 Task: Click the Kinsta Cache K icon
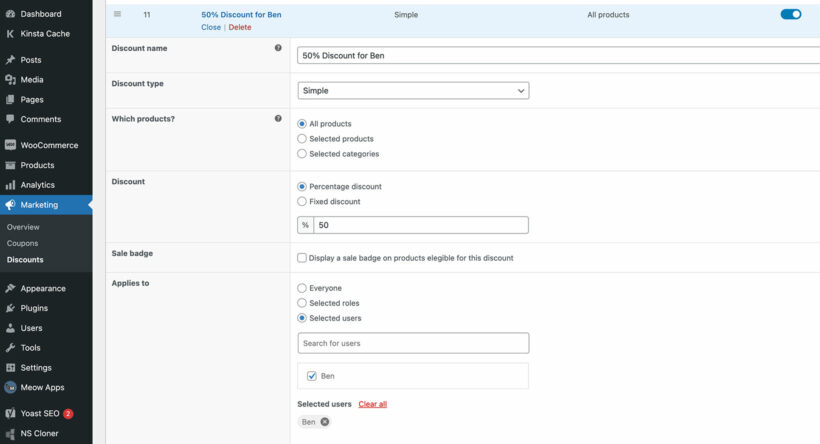[10, 34]
